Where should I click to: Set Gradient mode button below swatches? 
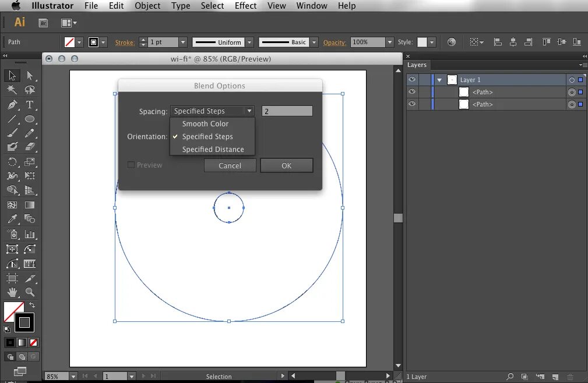[22, 343]
